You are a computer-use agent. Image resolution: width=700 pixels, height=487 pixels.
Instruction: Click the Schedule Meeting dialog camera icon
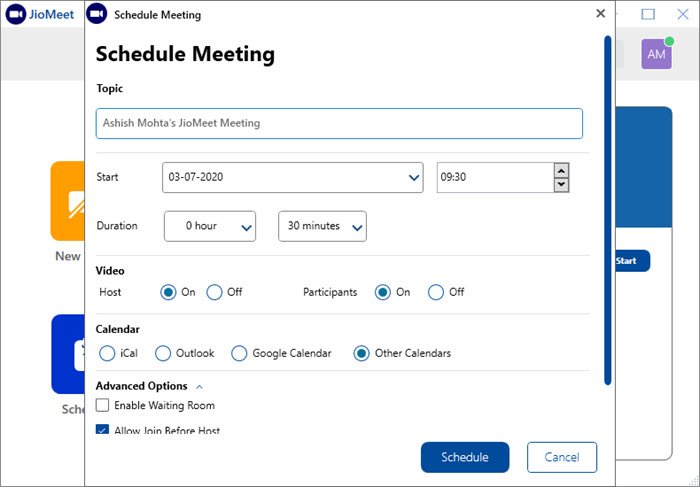coord(96,14)
